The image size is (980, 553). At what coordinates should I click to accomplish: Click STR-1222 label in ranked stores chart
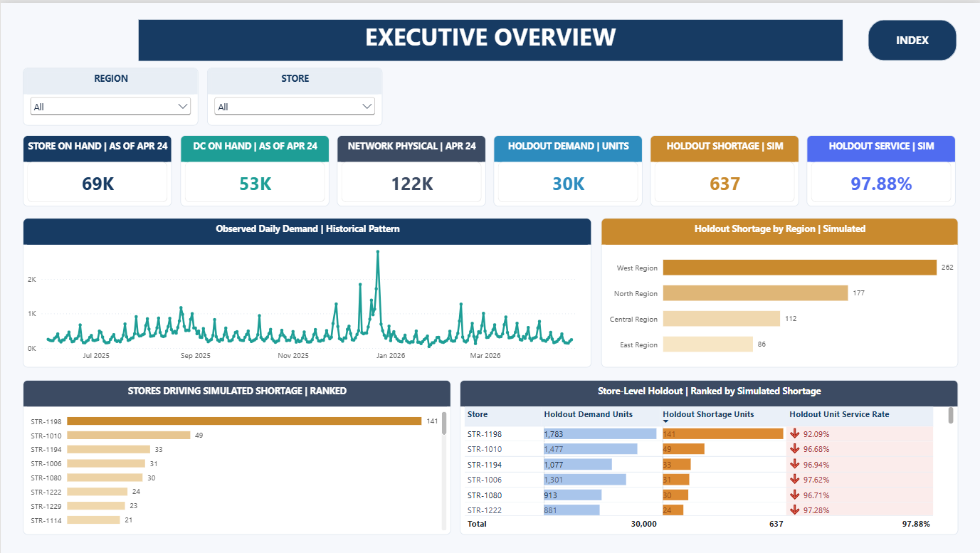click(47, 492)
